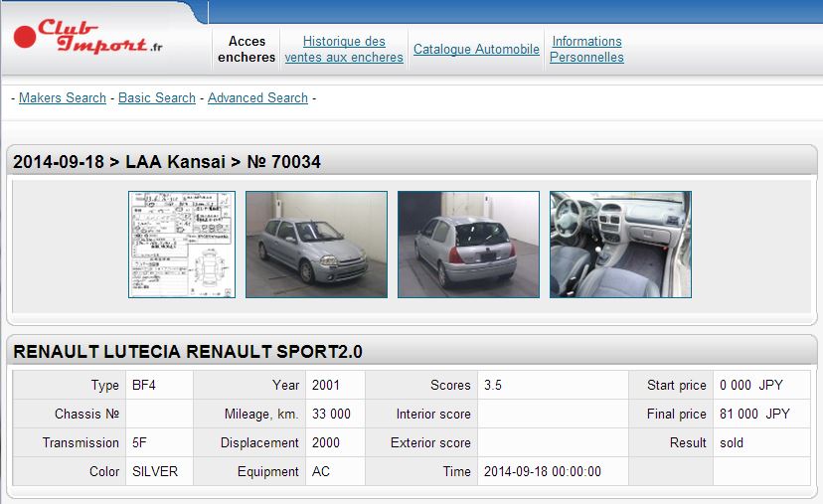Open the Advanced Search link
Screen dimensions: 823x504
[257, 97]
